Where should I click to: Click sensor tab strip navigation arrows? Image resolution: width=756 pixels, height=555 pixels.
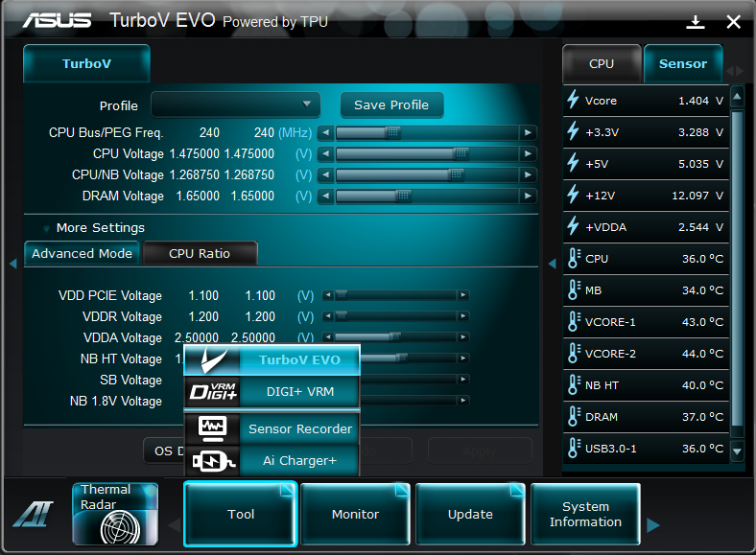pyautogui.click(x=735, y=71)
